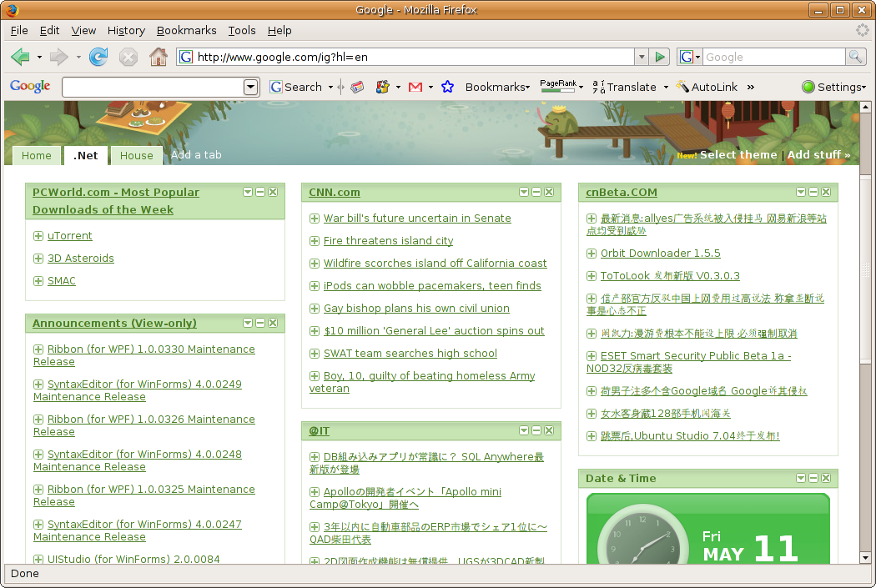Click the toolbar news/eraser icon next to Search
This screenshot has height=588, width=876.
point(358,87)
